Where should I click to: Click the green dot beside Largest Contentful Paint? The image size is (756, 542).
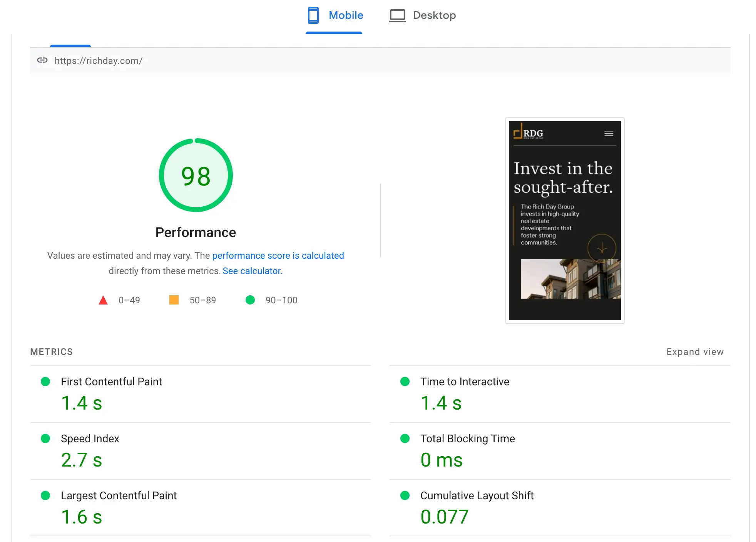coord(45,495)
